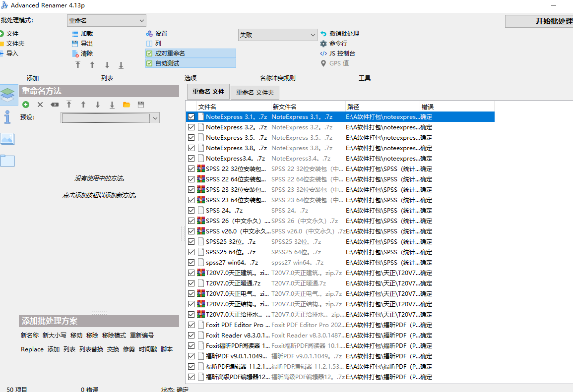
Task: Add 脚本 script method
Action: pos(167,349)
